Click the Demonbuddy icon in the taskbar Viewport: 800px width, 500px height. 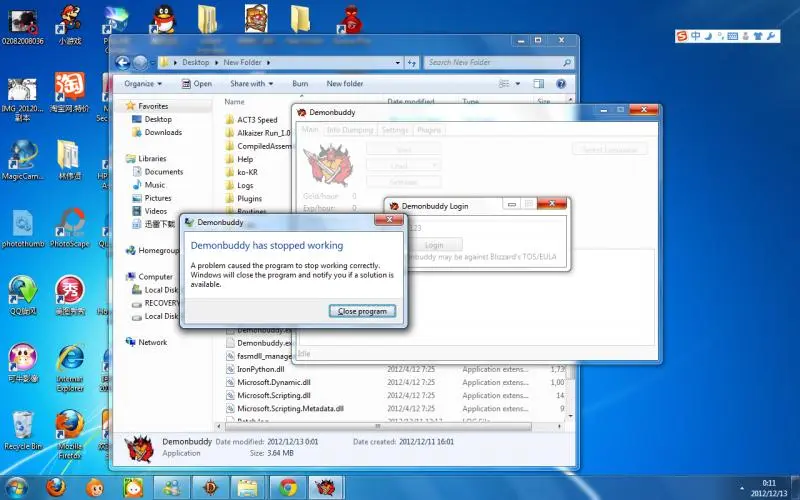click(326, 487)
